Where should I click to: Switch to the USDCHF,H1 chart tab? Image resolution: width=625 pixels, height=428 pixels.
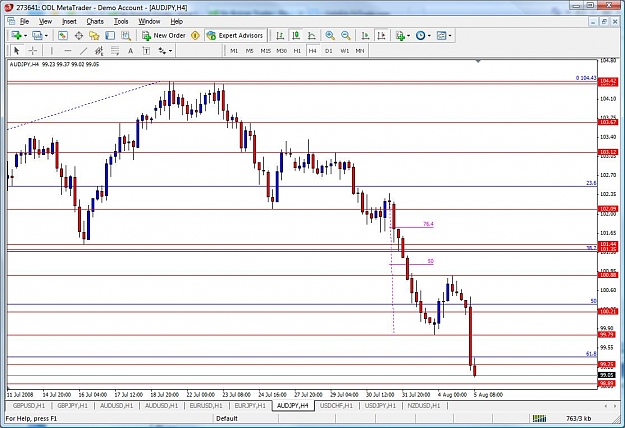(336, 406)
